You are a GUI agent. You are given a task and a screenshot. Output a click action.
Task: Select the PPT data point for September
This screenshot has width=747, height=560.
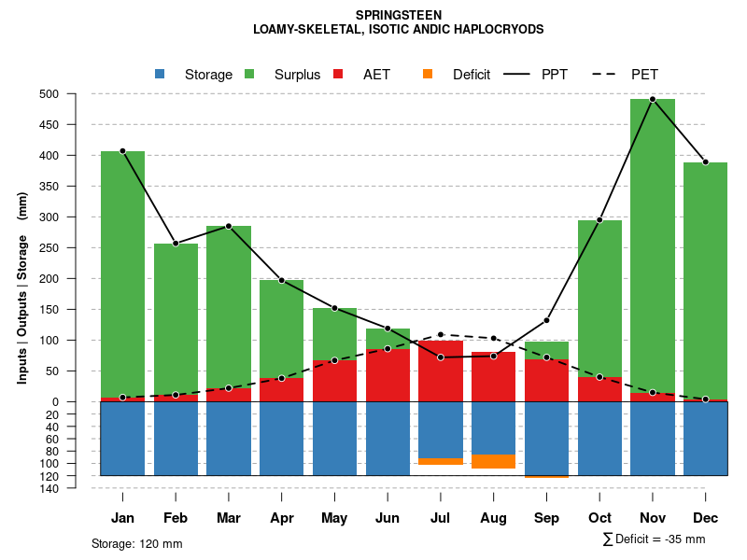546,320
